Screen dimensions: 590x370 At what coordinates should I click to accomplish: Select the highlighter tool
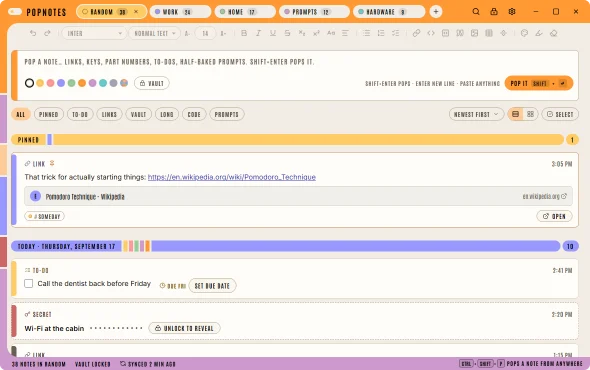click(x=539, y=33)
